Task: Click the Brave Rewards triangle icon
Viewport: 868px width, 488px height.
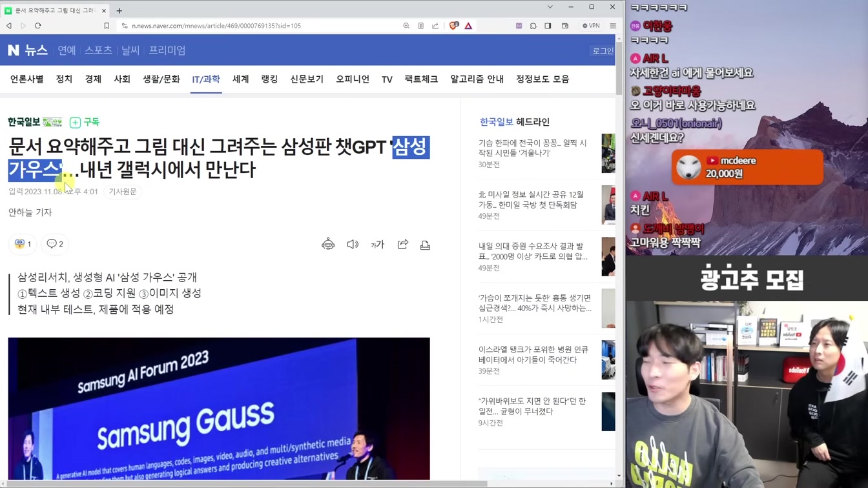Action: 469,26
